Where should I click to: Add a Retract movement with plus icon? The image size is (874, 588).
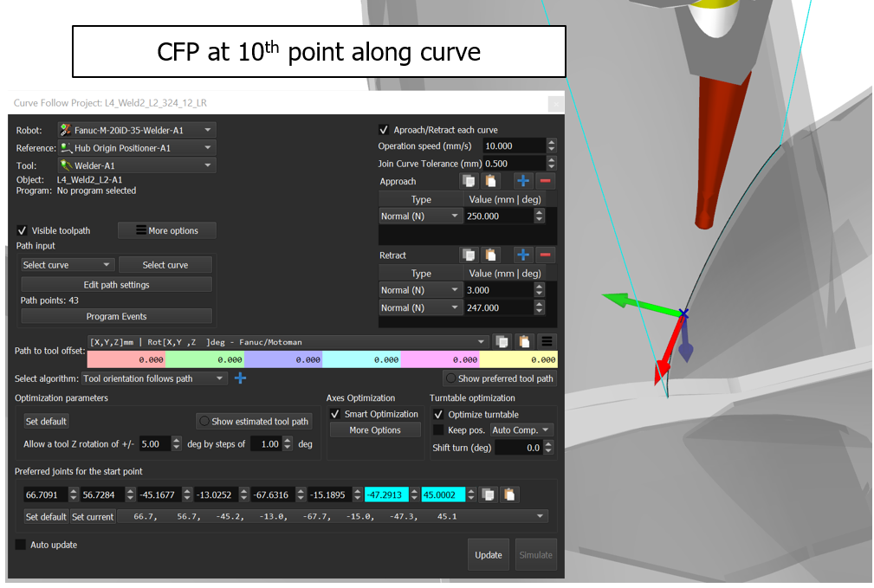pyautogui.click(x=523, y=255)
